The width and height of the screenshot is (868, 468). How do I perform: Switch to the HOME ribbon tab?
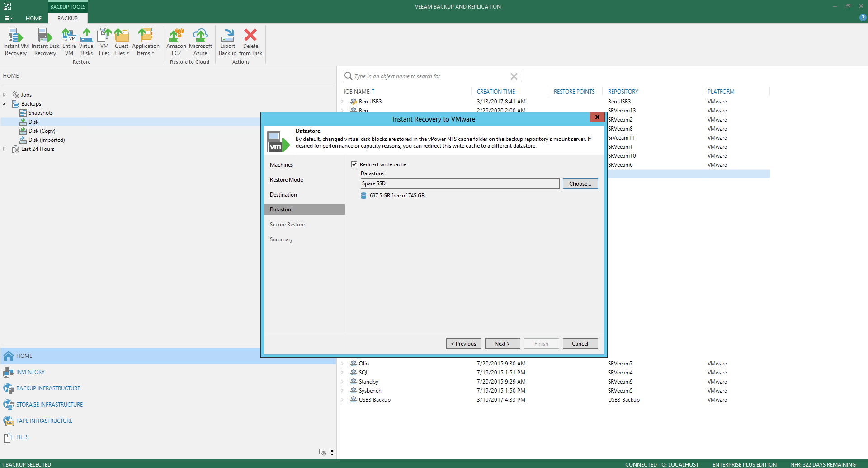coord(33,19)
